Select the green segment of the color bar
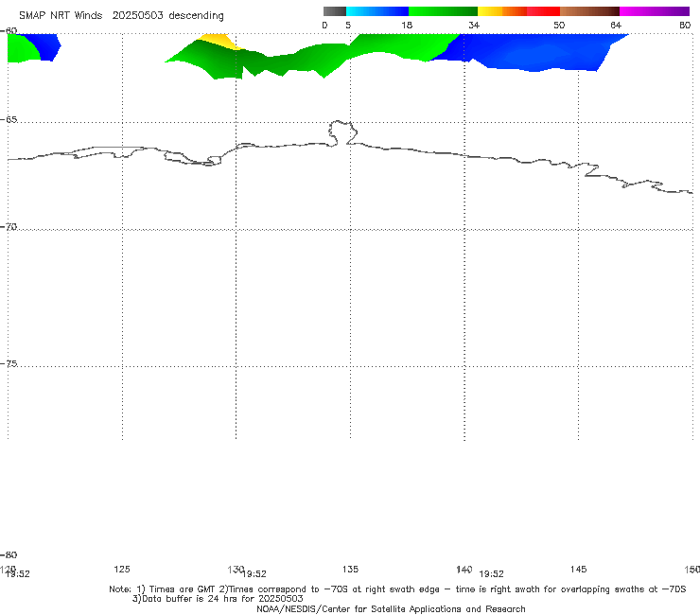The image size is (700, 615). pyautogui.click(x=443, y=11)
